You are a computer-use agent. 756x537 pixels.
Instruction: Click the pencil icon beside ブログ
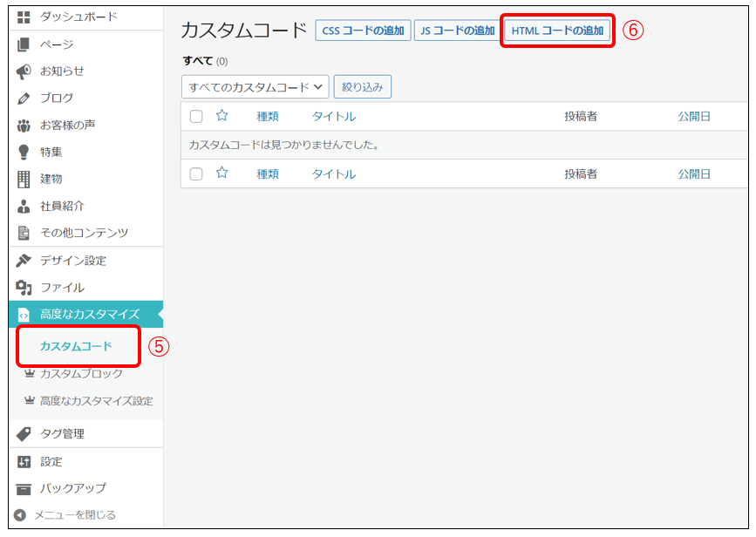[24, 99]
